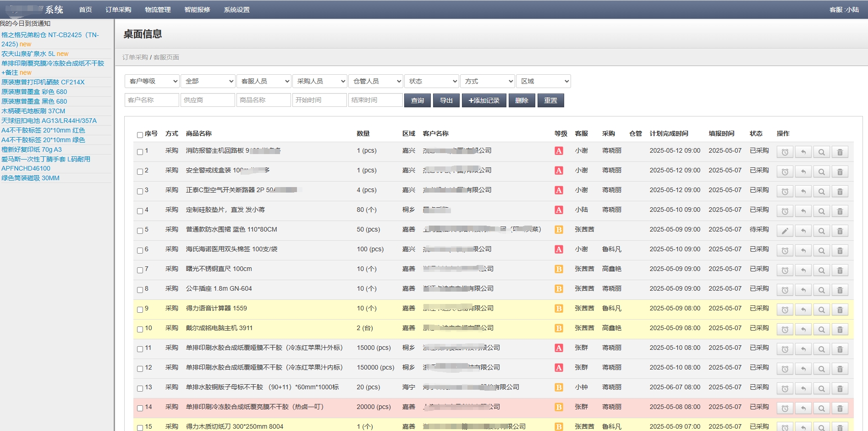Viewport: 868px width, 431px height.
Task: Click the 开始时间 input field
Action: pyautogui.click(x=319, y=100)
